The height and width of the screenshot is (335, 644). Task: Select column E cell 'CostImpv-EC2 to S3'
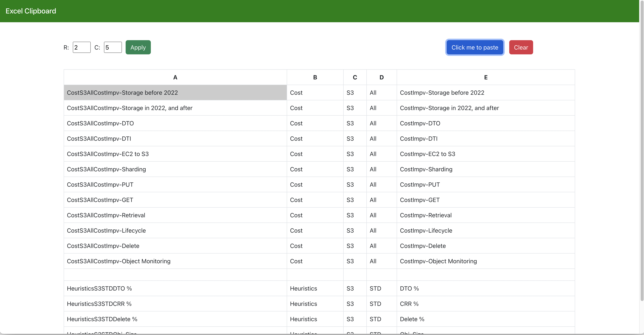pyautogui.click(x=486, y=154)
